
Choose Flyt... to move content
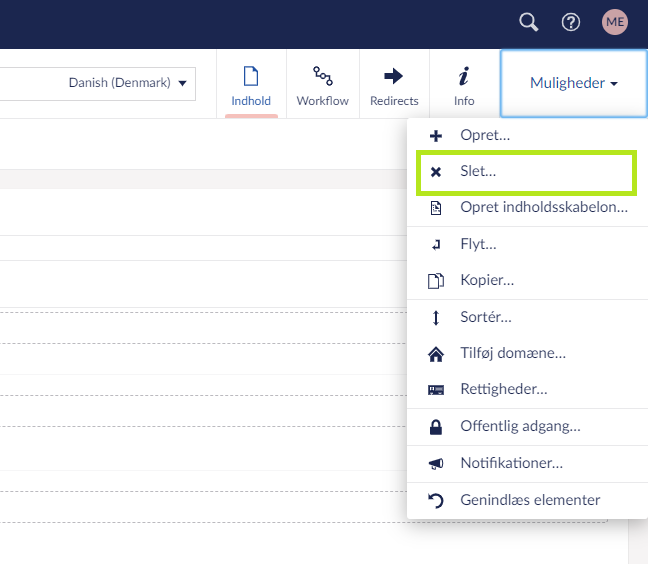[x=478, y=244]
